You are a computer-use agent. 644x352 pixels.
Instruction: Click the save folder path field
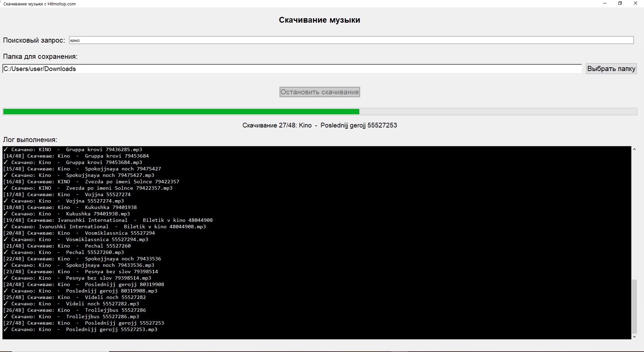(x=292, y=69)
